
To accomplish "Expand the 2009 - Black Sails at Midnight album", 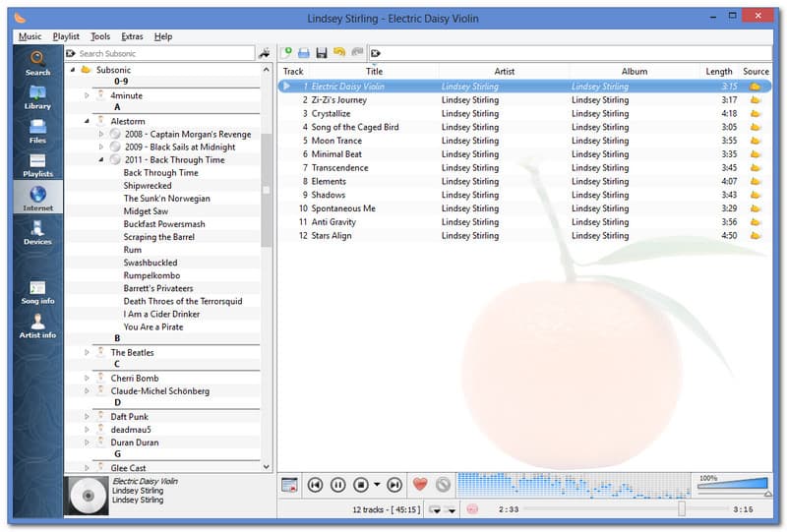I will point(101,147).
